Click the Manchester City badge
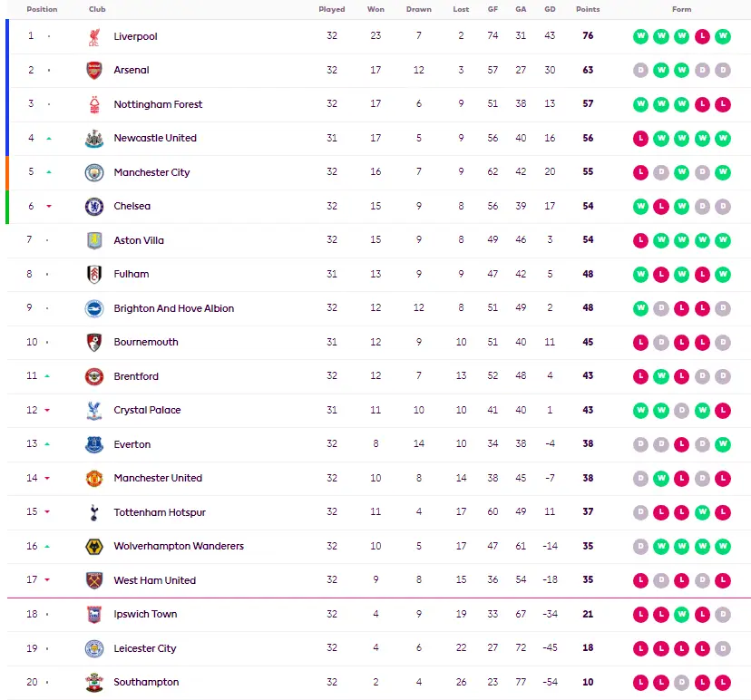Image resolution: width=751 pixels, height=700 pixels. [94, 172]
